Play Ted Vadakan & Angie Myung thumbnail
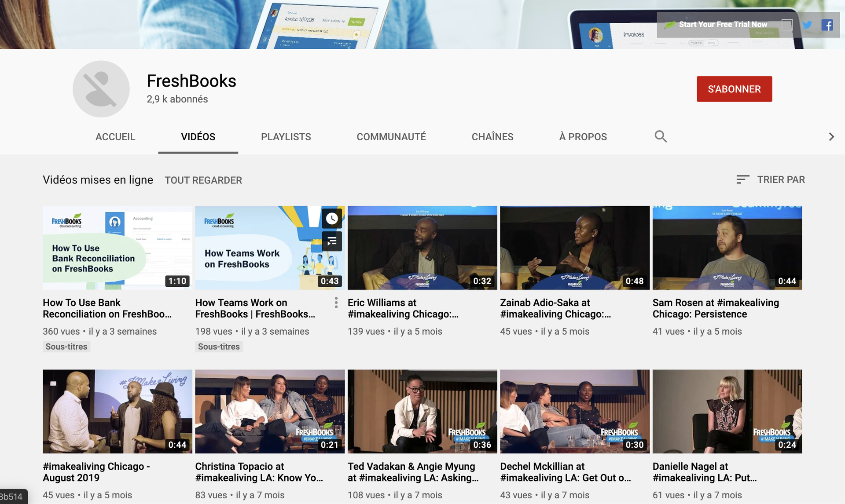845x504 pixels. point(422,411)
